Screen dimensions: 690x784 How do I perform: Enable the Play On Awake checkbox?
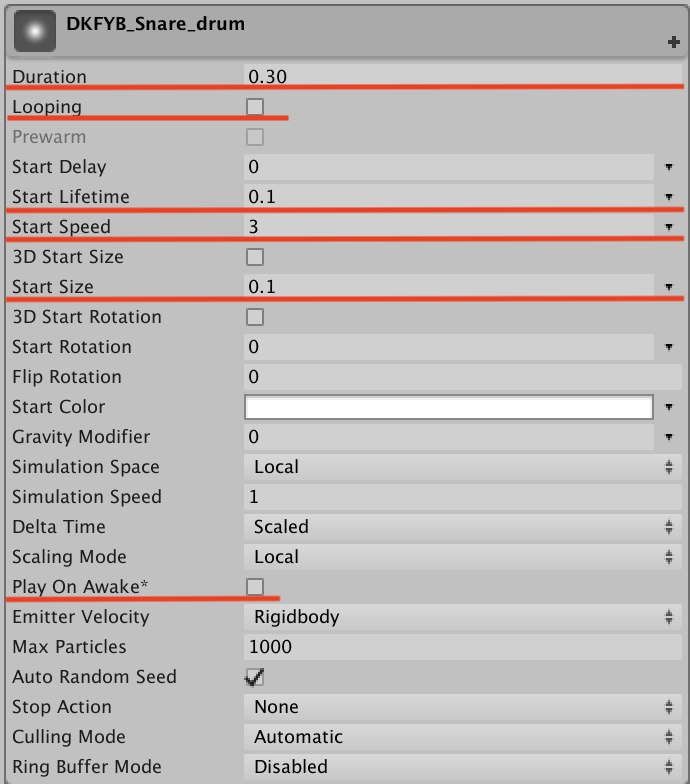(x=255, y=587)
